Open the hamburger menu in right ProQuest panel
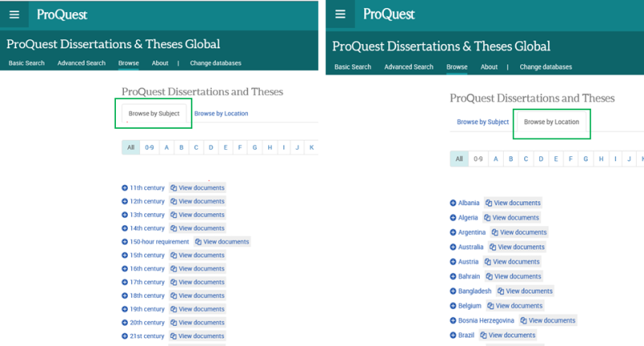 tap(340, 14)
